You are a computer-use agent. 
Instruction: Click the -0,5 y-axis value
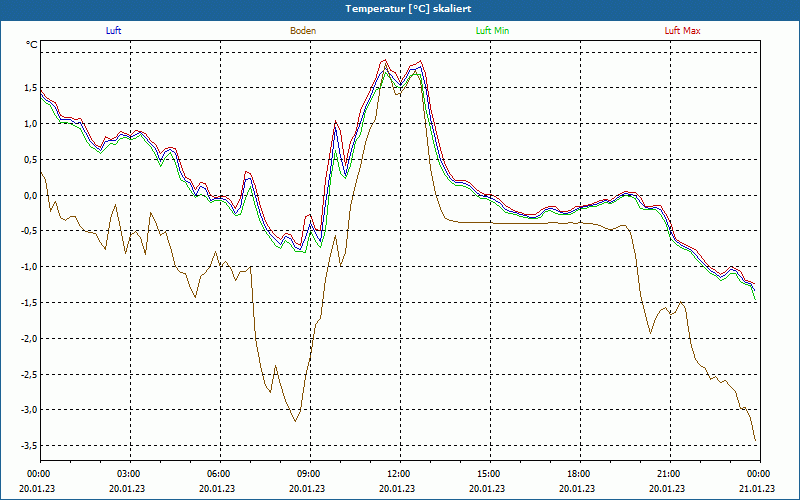30,231
